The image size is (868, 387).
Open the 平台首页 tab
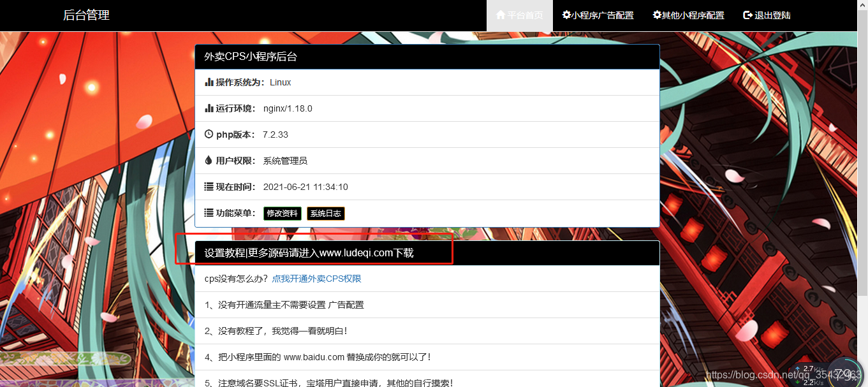(520, 15)
